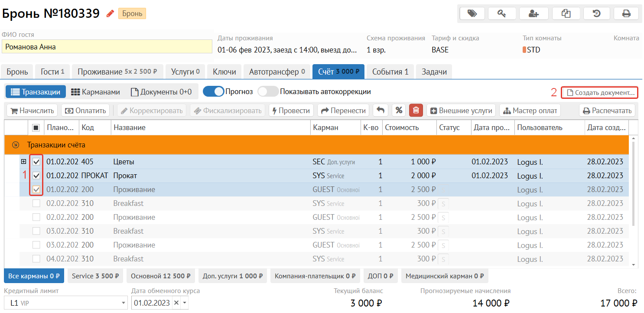Click the red trash delete icon
Viewport: 644px width, 313px height.
416,111
